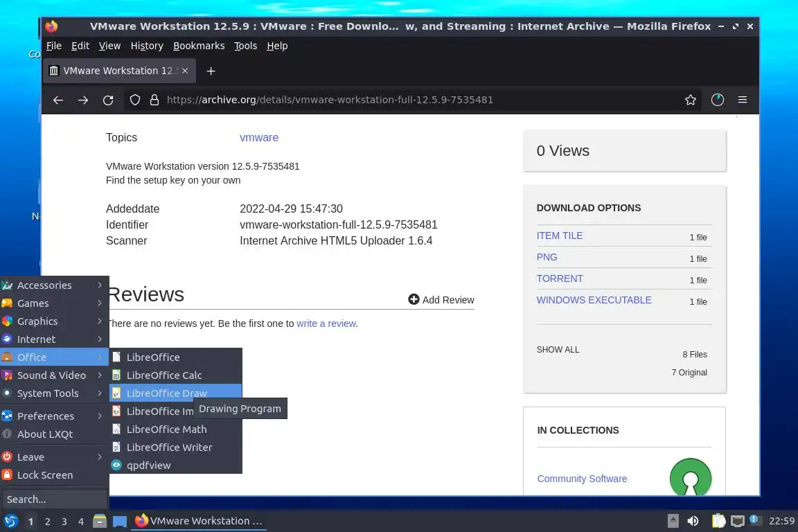Open the tracking protection shield icon
The width and height of the screenshot is (798, 532).
pyautogui.click(x=135, y=100)
